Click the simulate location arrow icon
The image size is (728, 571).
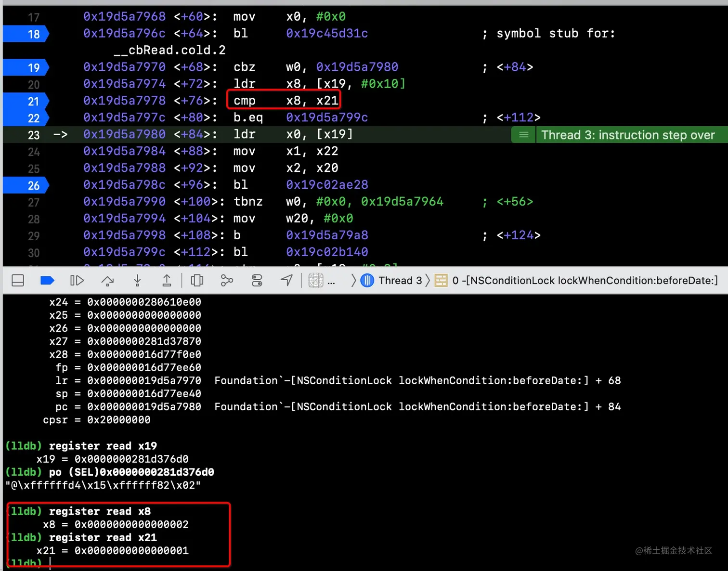coord(287,280)
